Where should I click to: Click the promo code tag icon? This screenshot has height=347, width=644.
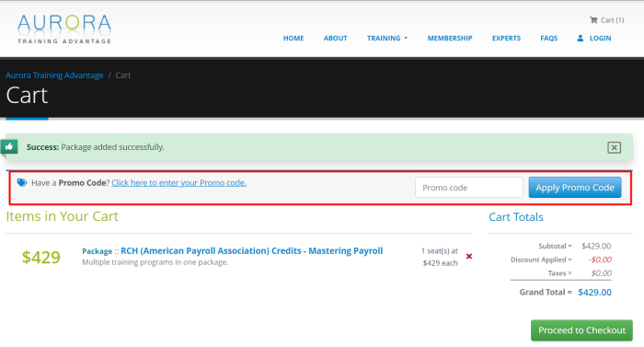tap(22, 183)
